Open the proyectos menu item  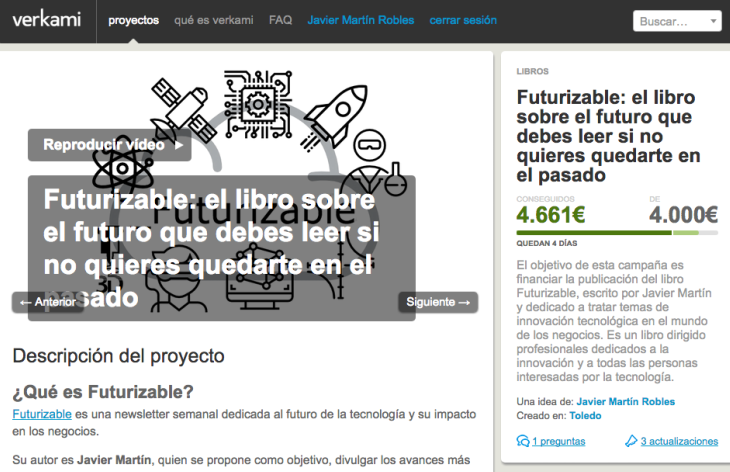[x=134, y=20]
